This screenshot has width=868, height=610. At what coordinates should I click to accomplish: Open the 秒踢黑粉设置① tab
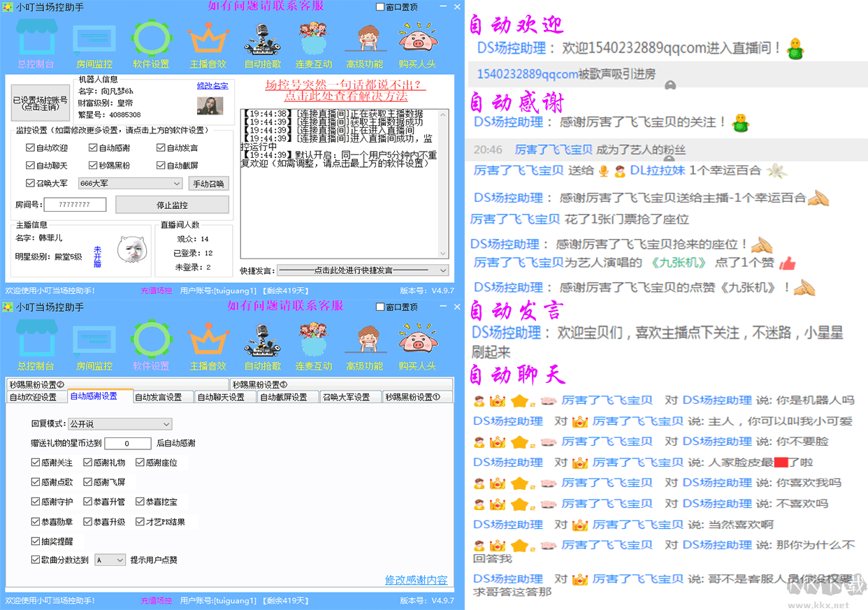click(x=417, y=397)
